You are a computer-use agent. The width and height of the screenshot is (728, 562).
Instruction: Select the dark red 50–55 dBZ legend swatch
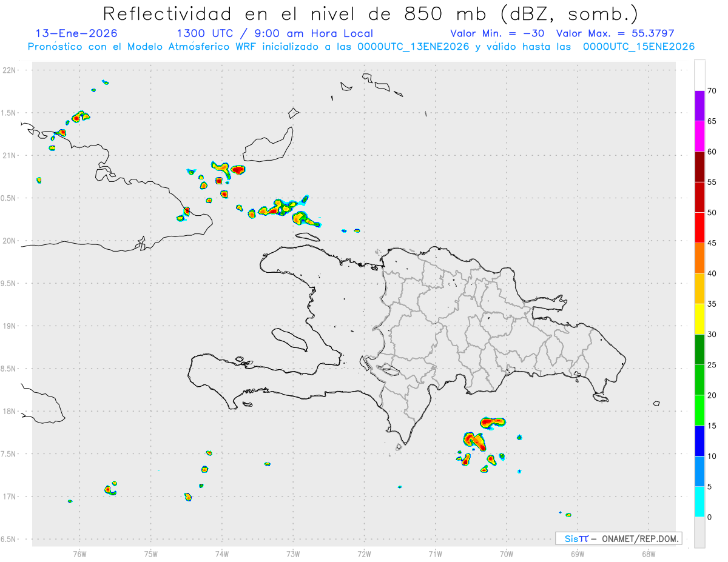tap(699, 198)
